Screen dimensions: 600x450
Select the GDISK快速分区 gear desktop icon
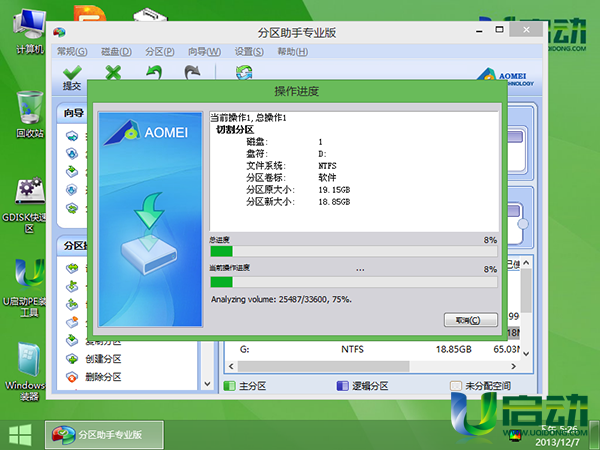(x=29, y=205)
